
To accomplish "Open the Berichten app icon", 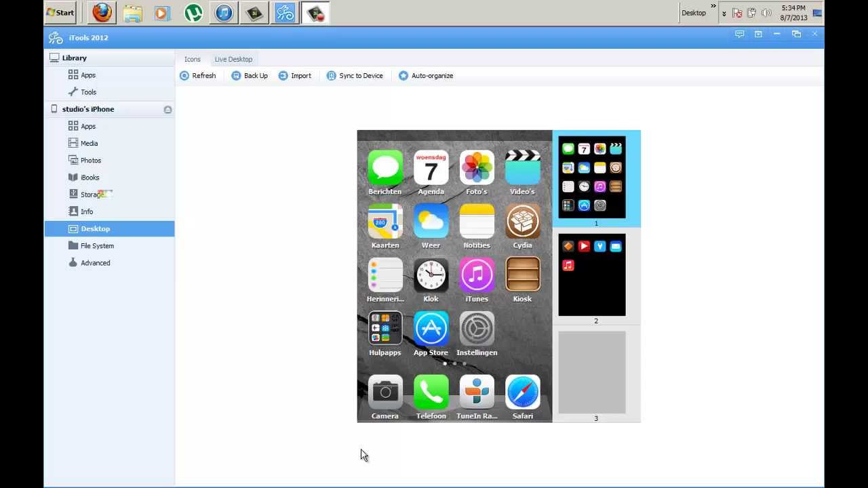I will [385, 167].
